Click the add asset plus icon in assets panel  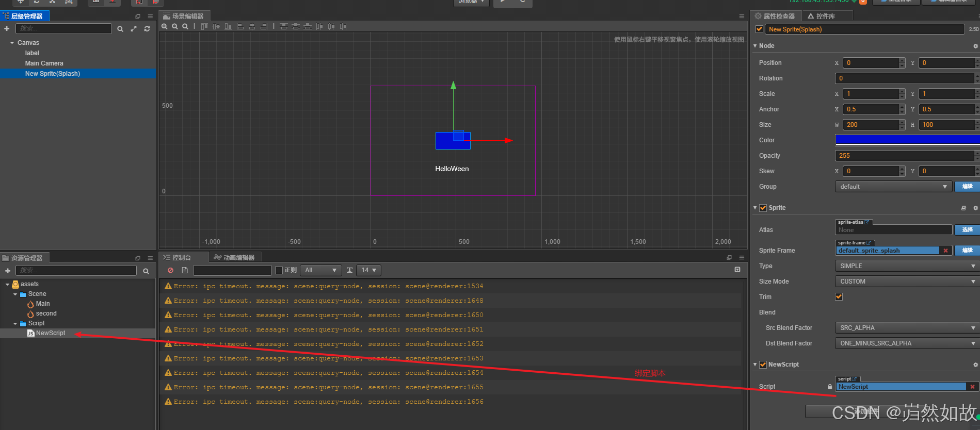[8, 271]
